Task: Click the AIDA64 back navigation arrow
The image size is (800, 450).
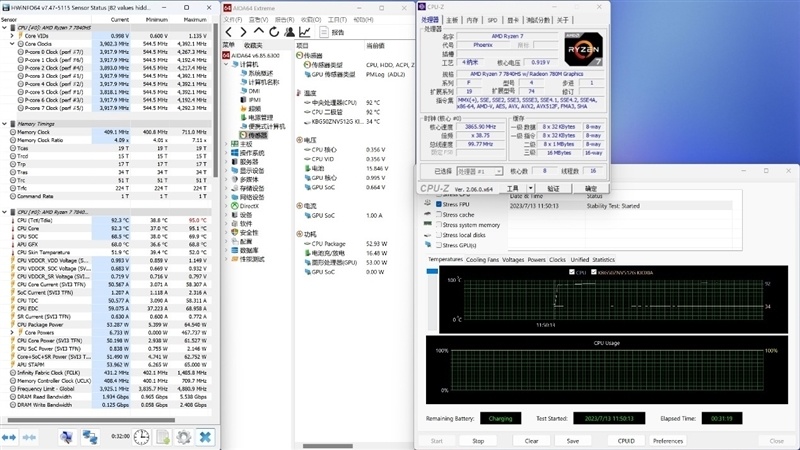Action: (x=229, y=33)
